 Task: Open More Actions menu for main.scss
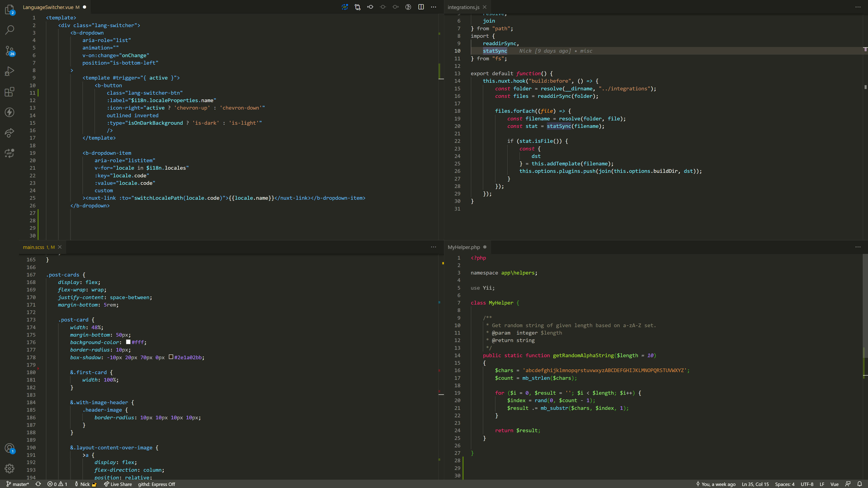pos(434,247)
